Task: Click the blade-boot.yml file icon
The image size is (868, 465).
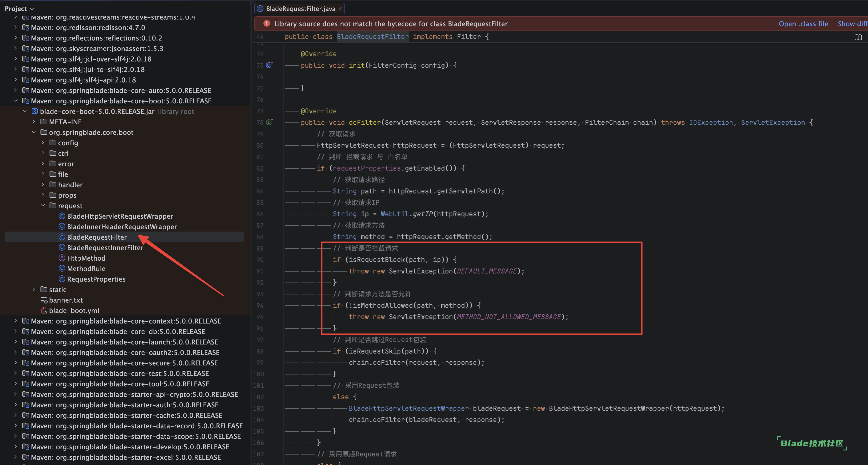Action: coord(44,310)
